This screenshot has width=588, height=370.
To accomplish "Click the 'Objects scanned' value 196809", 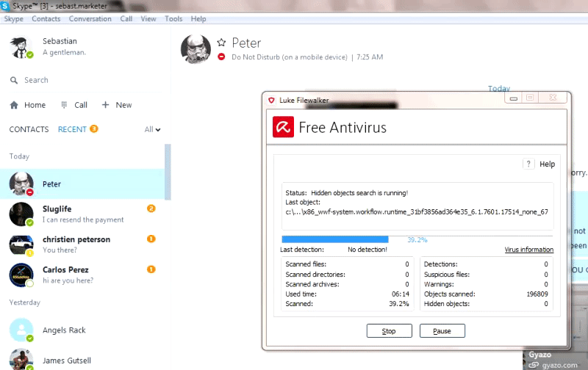I will click(537, 294).
